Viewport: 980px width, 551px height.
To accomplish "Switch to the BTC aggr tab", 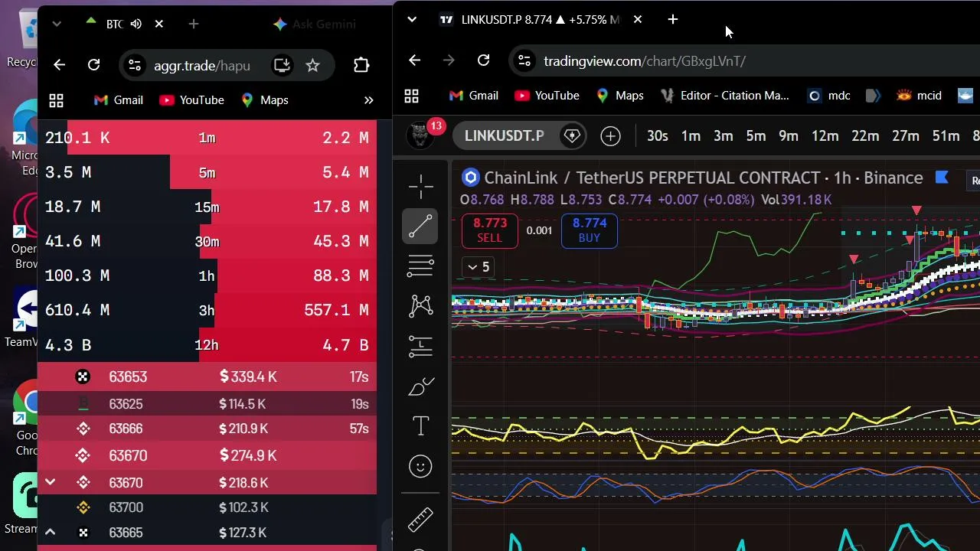I will [114, 24].
